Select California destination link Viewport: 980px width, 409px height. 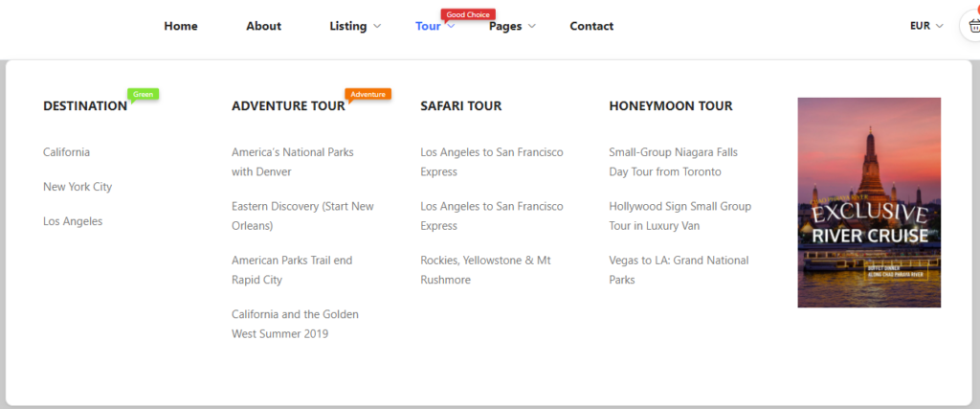pyautogui.click(x=66, y=152)
